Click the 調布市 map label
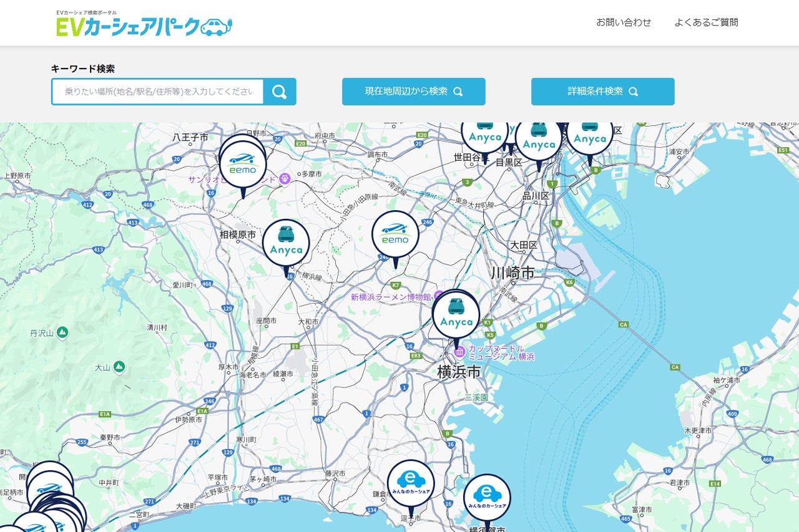The width and height of the screenshot is (799, 532). 378,154
